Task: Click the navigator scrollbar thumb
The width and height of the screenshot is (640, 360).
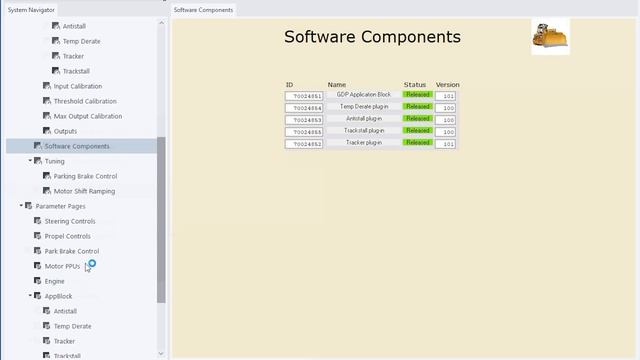Action: pos(161,220)
